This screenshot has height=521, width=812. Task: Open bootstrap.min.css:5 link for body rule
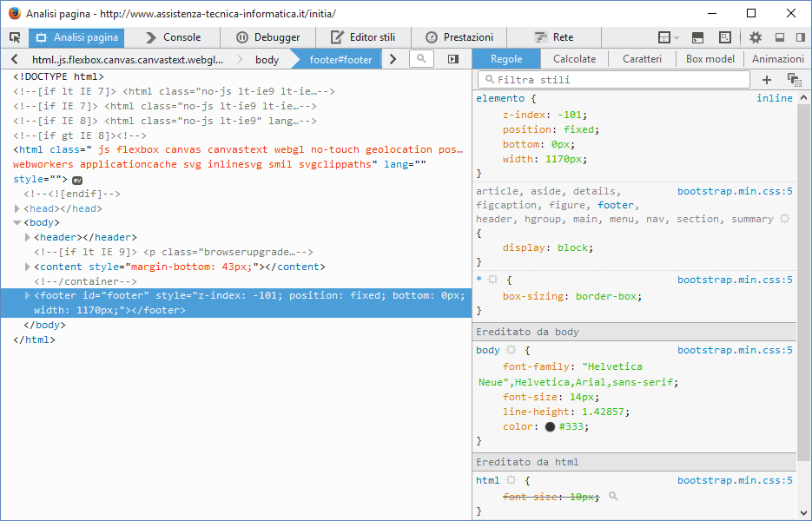[735, 350]
